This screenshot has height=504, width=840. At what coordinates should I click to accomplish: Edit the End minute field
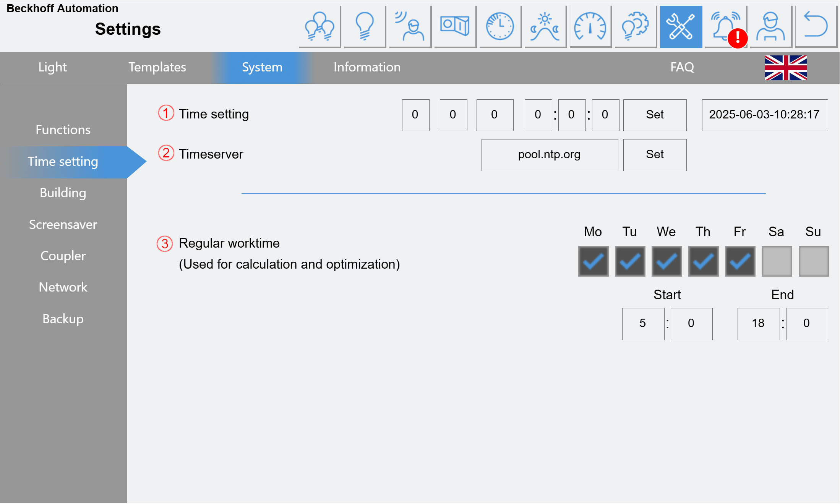coord(807,324)
